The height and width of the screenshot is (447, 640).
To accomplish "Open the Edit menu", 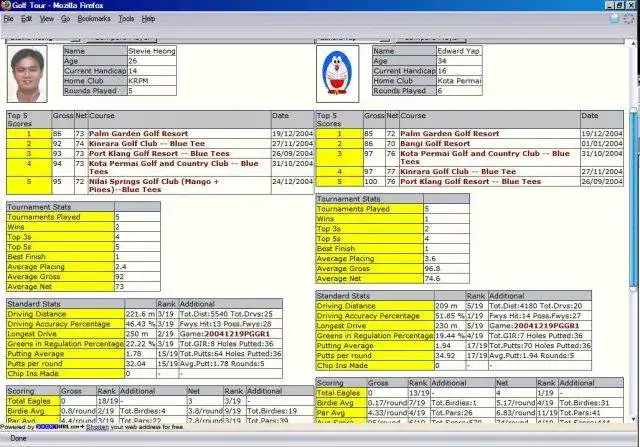I will [x=27, y=19].
